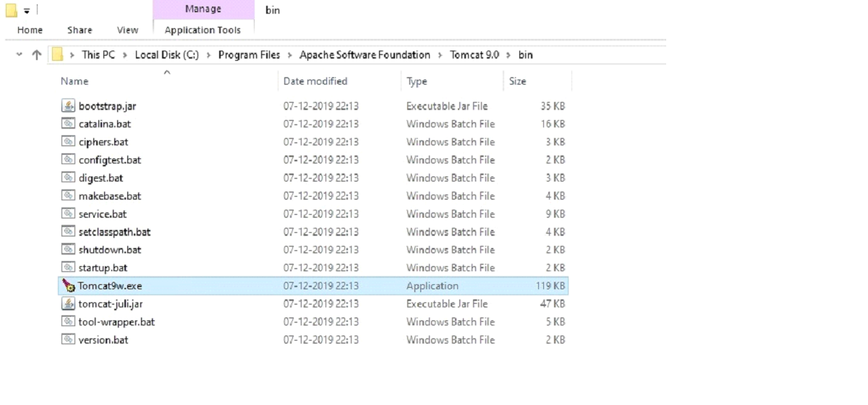
Task: Click the folder icon in the title bar
Action: click(x=11, y=10)
